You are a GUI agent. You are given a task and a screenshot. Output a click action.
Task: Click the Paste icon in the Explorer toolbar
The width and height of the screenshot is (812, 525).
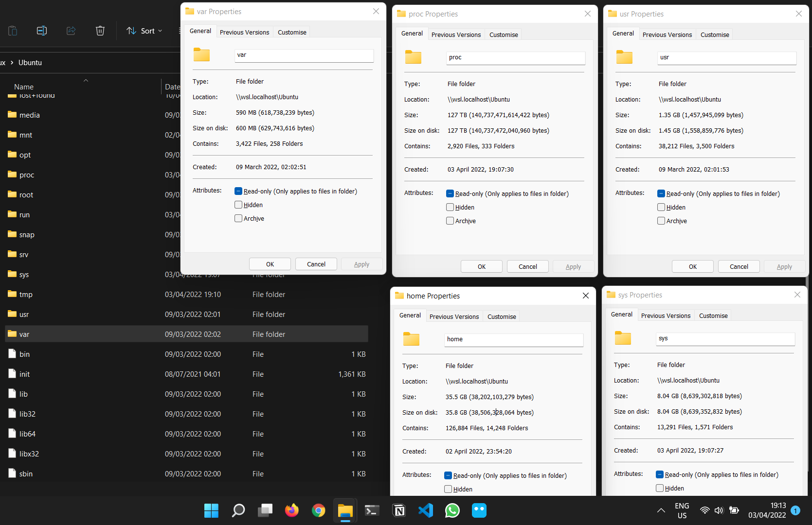(x=13, y=31)
